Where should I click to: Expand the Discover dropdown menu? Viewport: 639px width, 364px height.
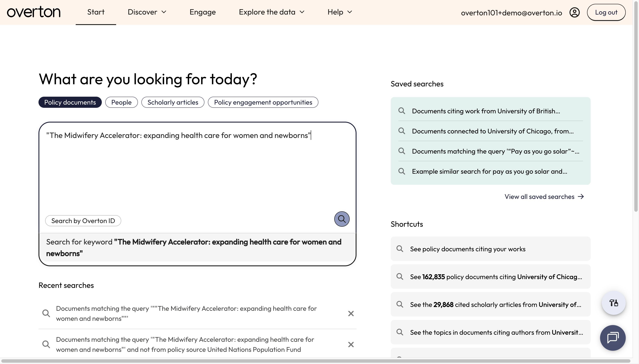147,12
